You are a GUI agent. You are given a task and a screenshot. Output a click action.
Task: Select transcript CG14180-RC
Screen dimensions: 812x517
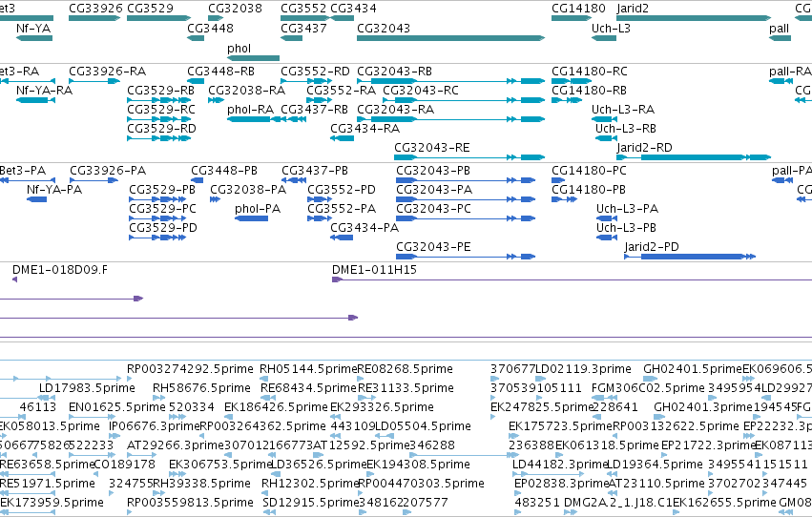(x=590, y=71)
